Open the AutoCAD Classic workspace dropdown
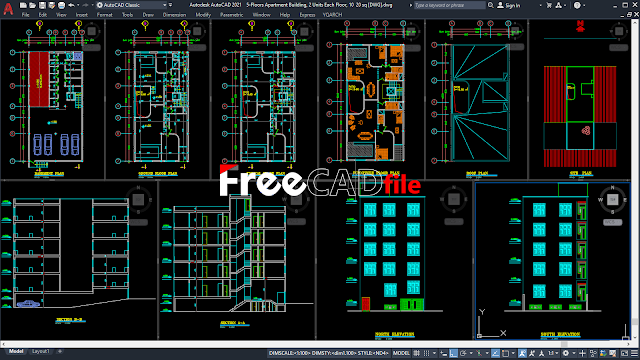The width and height of the screenshot is (640, 360). coord(132,5)
